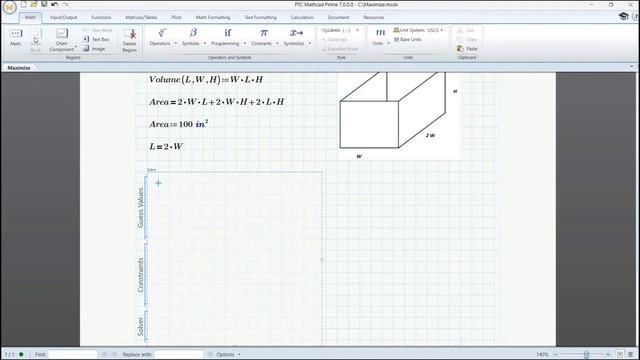
Task: Switch to the Matrices/Tables tab
Action: tap(141, 18)
